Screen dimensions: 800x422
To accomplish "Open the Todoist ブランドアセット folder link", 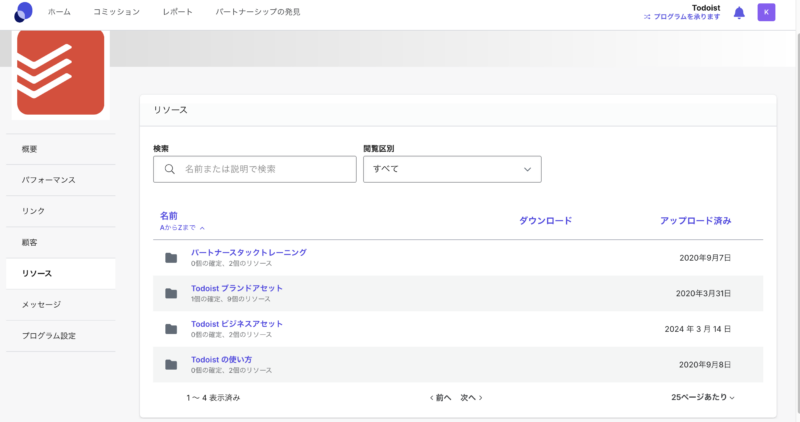I will (x=237, y=288).
